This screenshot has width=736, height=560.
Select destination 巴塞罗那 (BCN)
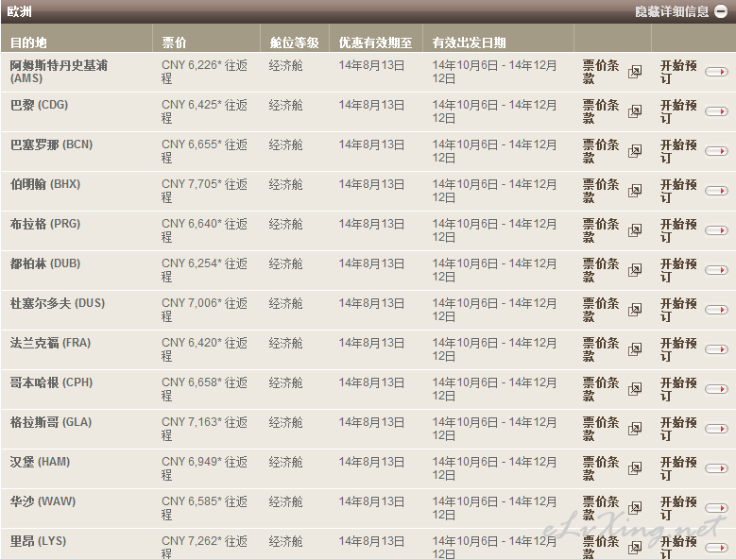[51, 144]
